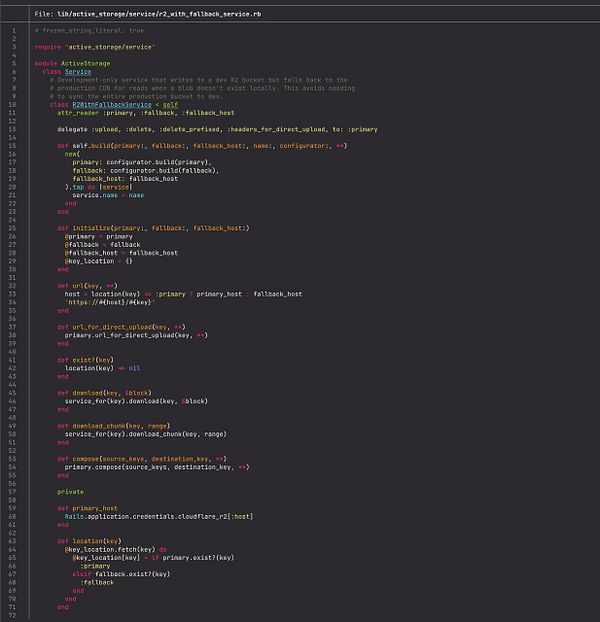Click the ':fallback' symbol on line 68

click(97, 583)
